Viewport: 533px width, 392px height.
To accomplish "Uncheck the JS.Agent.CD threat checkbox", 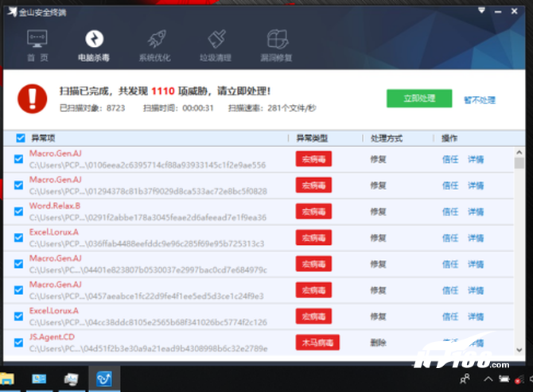I will [x=19, y=342].
